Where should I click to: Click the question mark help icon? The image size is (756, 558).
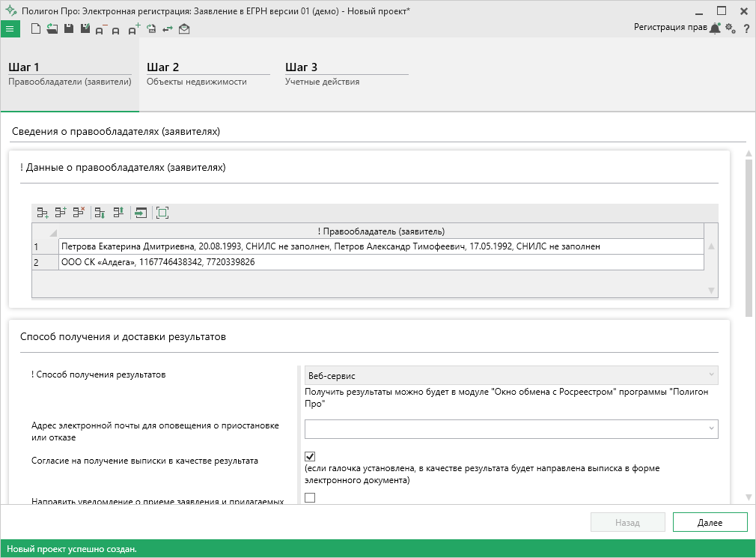[746, 28]
